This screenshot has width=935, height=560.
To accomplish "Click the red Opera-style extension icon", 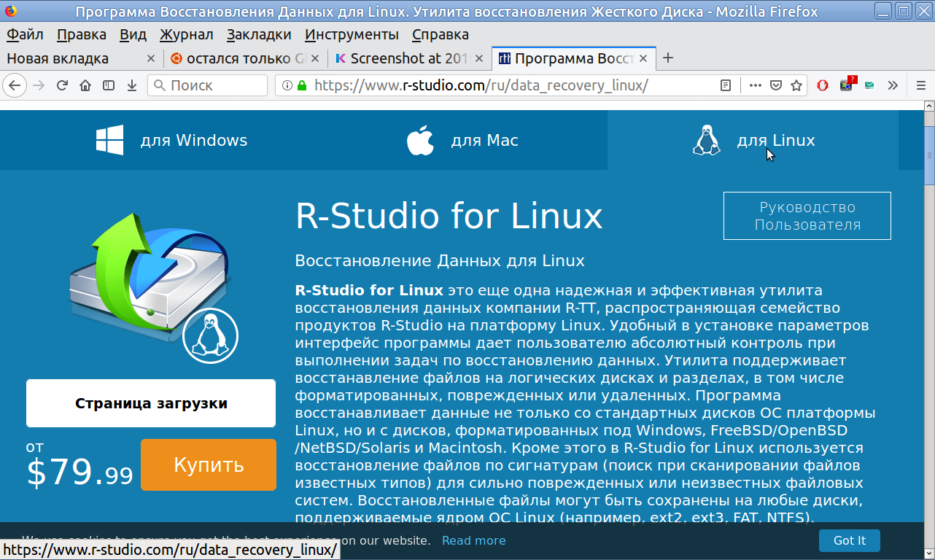I will tap(823, 85).
